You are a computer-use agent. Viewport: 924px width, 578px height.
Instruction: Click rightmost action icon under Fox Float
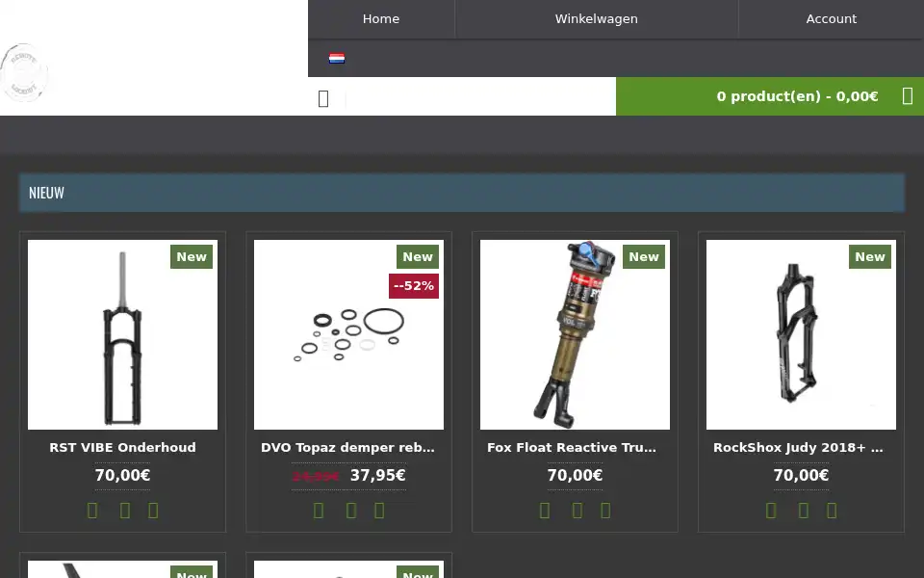click(605, 511)
